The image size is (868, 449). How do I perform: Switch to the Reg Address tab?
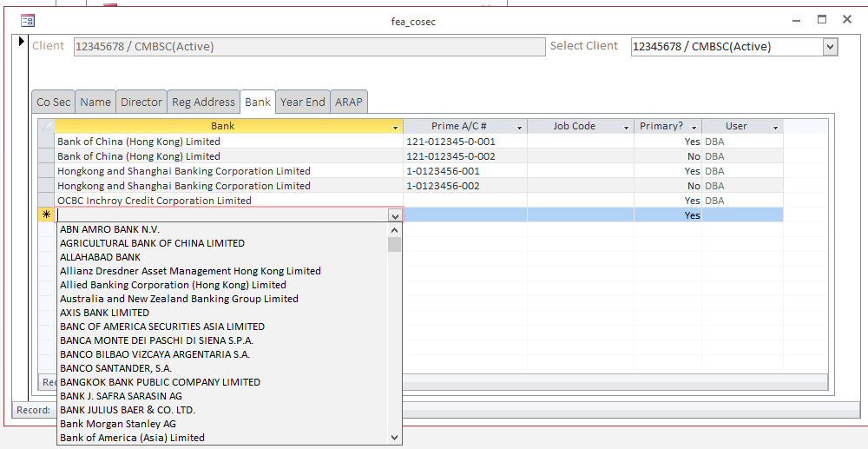[203, 102]
